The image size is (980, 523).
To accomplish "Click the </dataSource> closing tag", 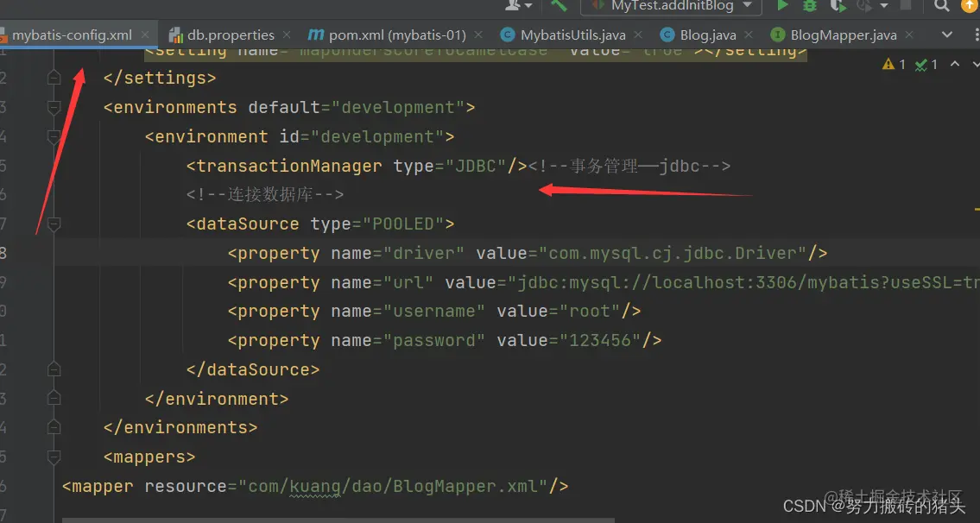I will tap(253, 369).
